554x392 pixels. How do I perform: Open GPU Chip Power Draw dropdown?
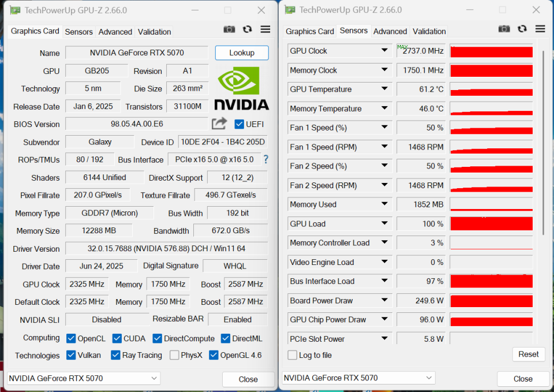click(x=384, y=319)
